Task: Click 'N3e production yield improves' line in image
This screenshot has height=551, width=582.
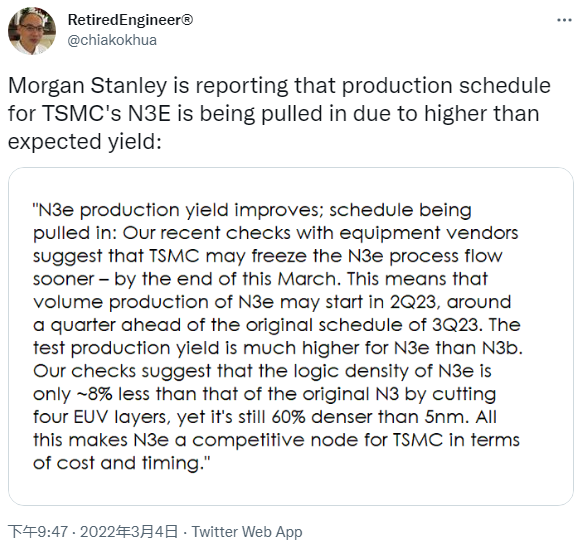Action: 252,211
